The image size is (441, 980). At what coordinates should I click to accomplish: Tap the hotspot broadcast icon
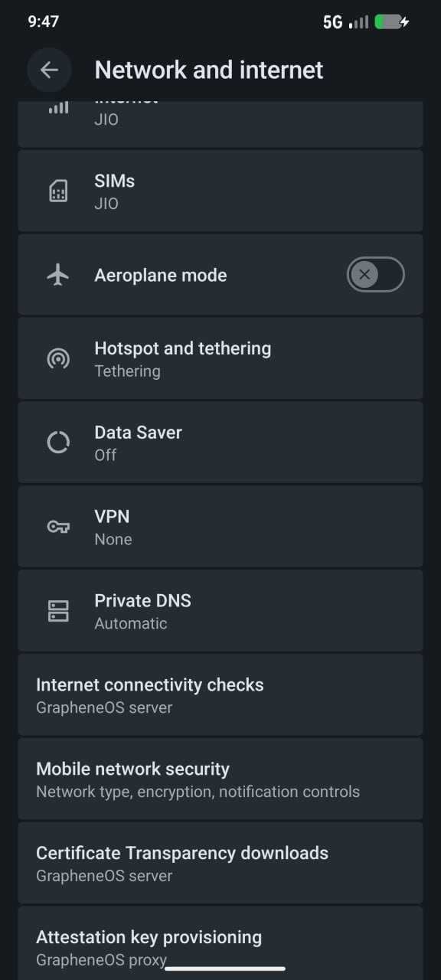click(x=58, y=358)
